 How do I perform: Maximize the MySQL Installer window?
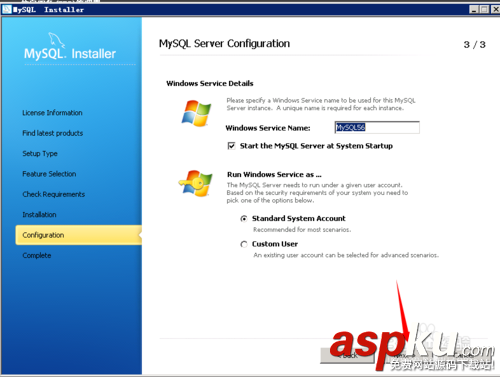[x=484, y=10]
